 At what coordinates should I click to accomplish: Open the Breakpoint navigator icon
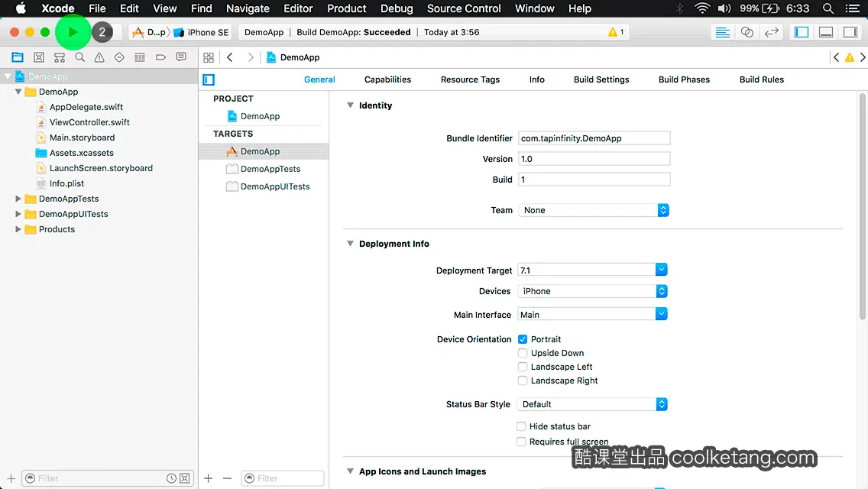point(160,57)
